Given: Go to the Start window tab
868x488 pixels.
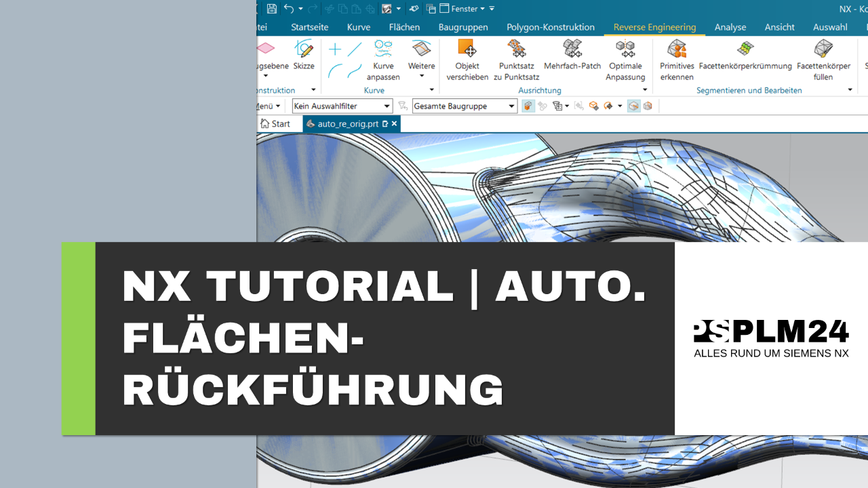Looking at the screenshot, I should click(x=275, y=124).
